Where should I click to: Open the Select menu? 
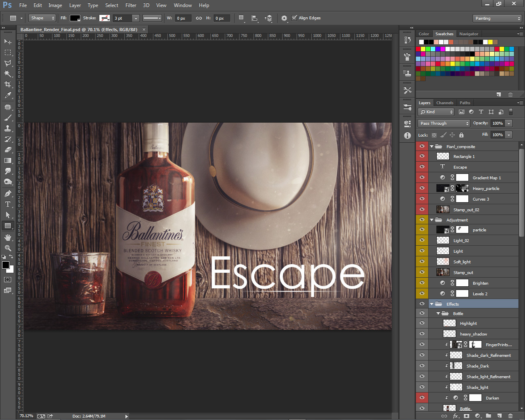tap(112, 5)
